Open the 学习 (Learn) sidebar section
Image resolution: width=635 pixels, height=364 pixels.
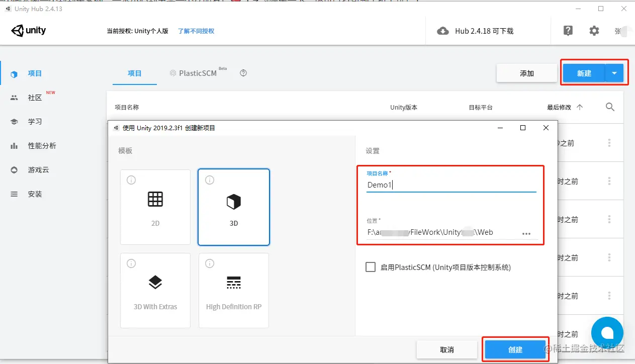coord(35,121)
